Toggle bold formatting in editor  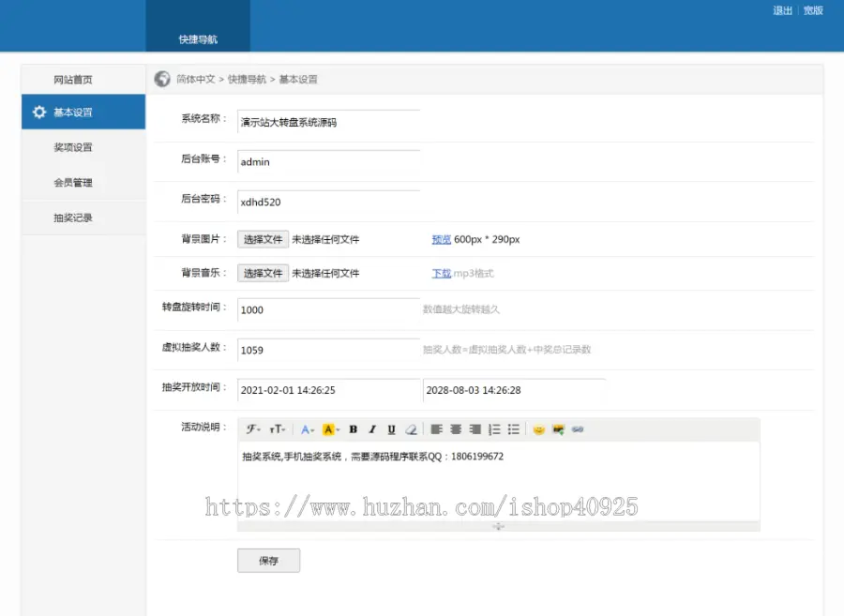click(354, 429)
